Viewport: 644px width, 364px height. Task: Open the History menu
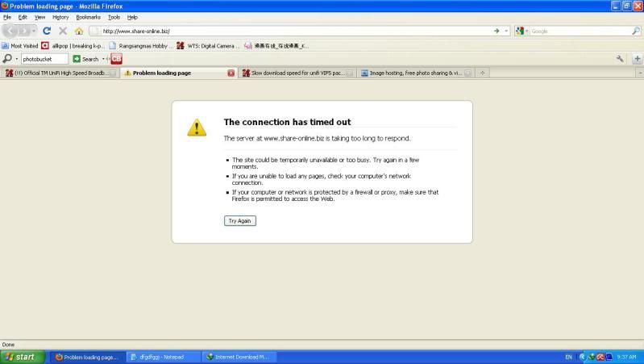click(x=60, y=17)
